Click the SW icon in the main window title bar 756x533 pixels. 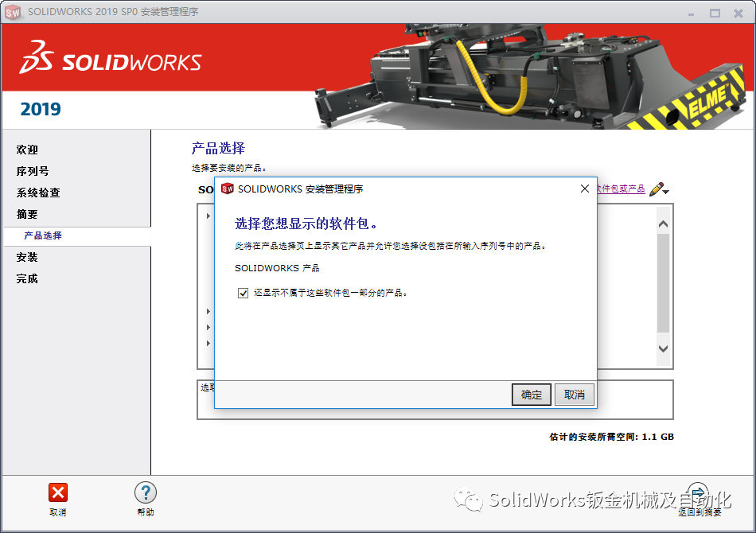tap(13, 12)
